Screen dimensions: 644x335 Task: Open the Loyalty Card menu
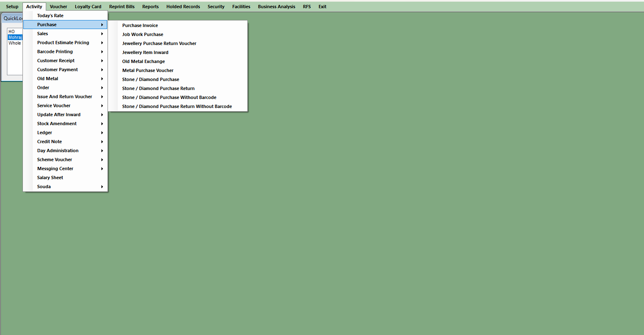point(88,7)
